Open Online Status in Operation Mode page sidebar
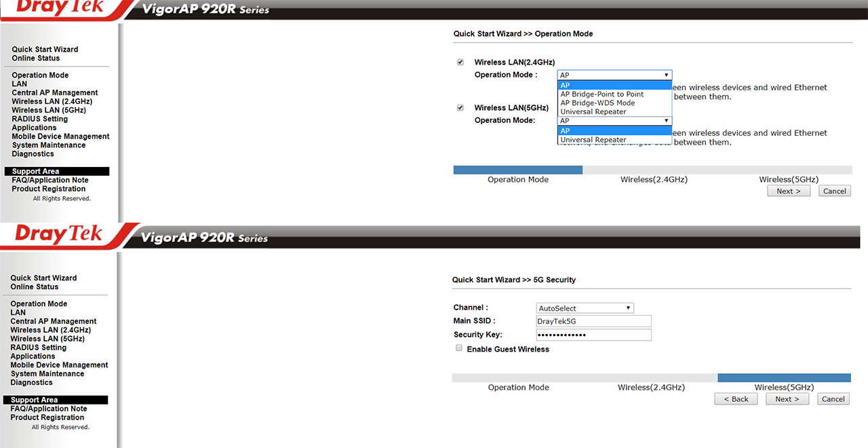This screenshot has height=448, width=868. pyautogui.click(x=36, y=58)
